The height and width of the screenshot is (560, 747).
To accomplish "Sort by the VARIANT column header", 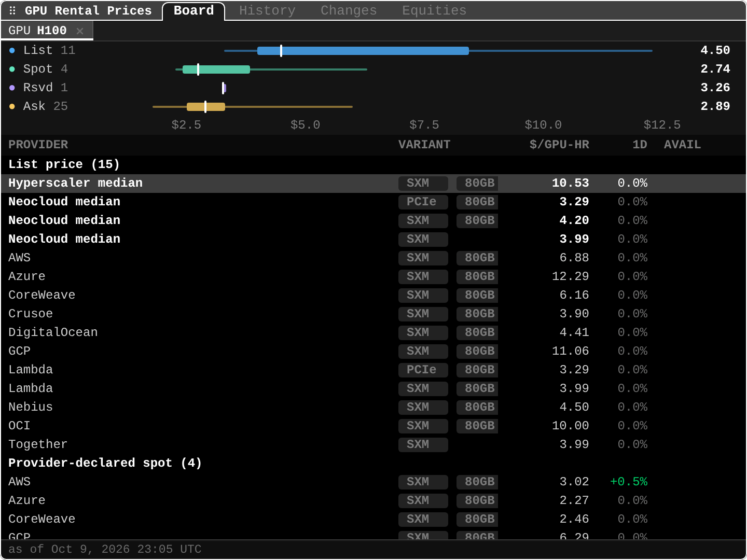I will coord(424,145).
